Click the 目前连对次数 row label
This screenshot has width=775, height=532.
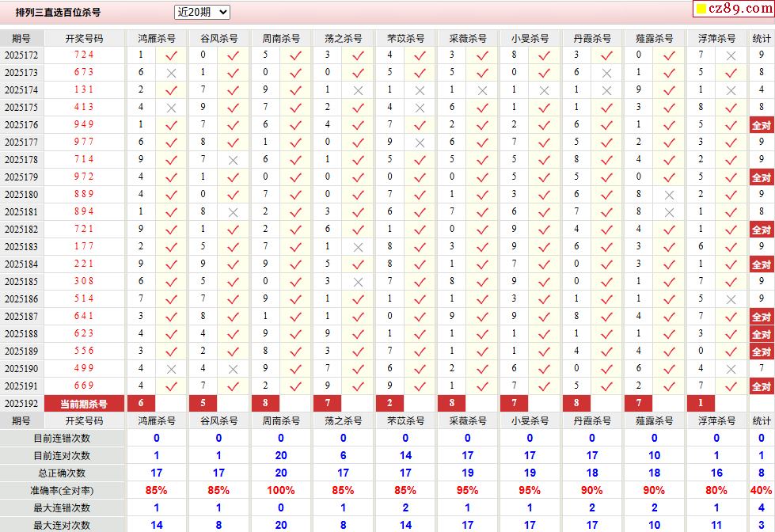pos(62,456)
